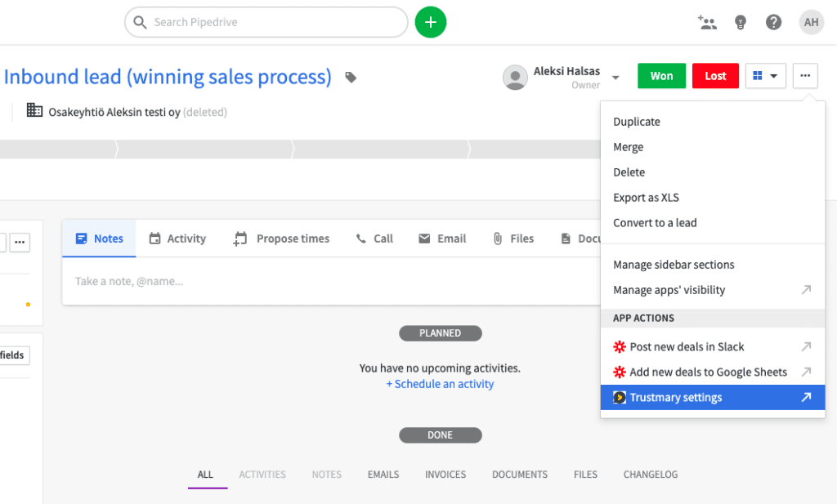Click the Take a note text area
The image size is (837, 504).
(331, 282)
